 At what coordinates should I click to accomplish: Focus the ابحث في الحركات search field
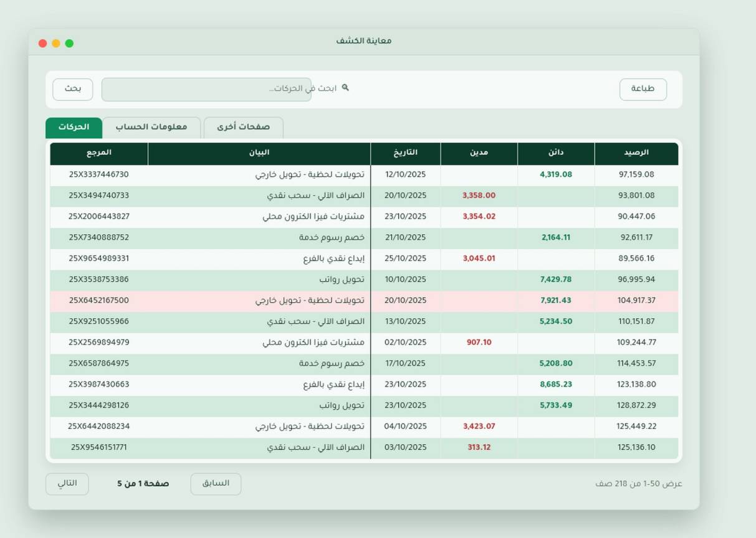[x=206, y=89]
